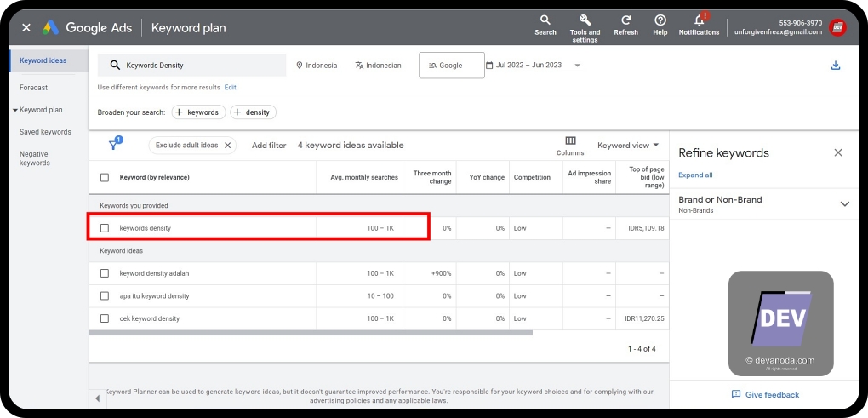
Task: Sort by Ad impression share column
Action: coord(590,178)
